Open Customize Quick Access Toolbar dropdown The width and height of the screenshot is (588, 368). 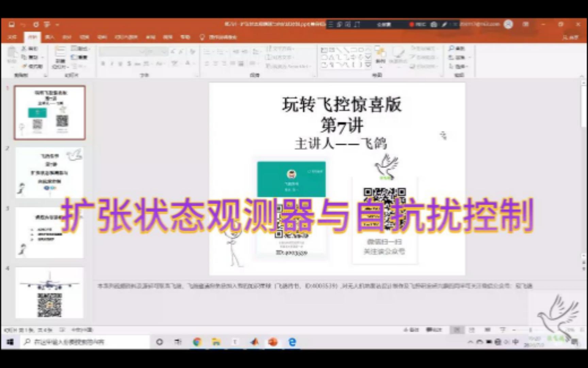coord(57,25)
